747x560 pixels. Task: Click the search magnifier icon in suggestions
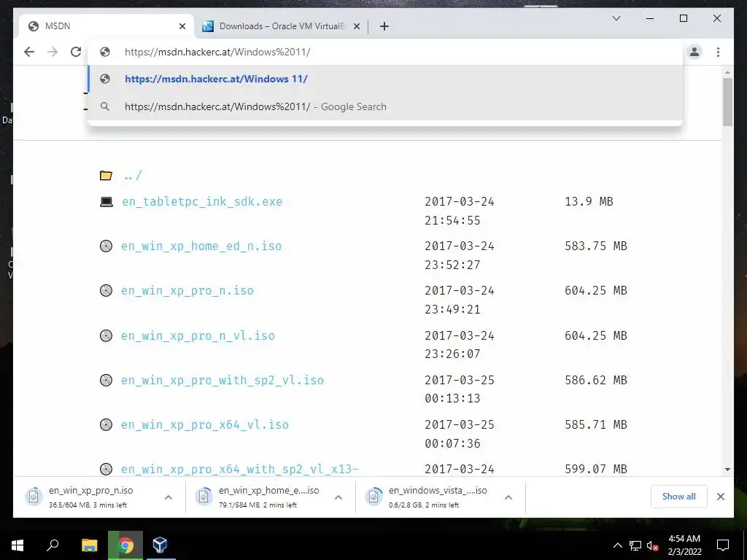(105, 106)
